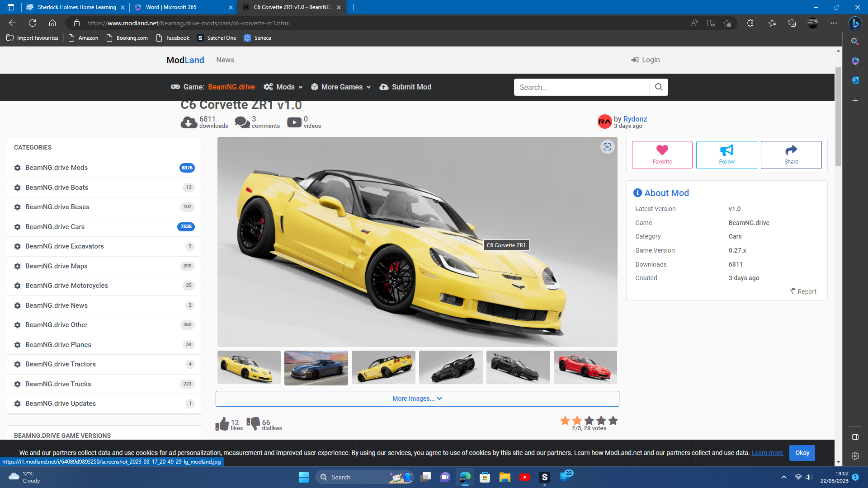Viewport: 868px width, 488px height.
Task: Open BeamNG.drive Buses category
Action: click(x=104, y=207)
